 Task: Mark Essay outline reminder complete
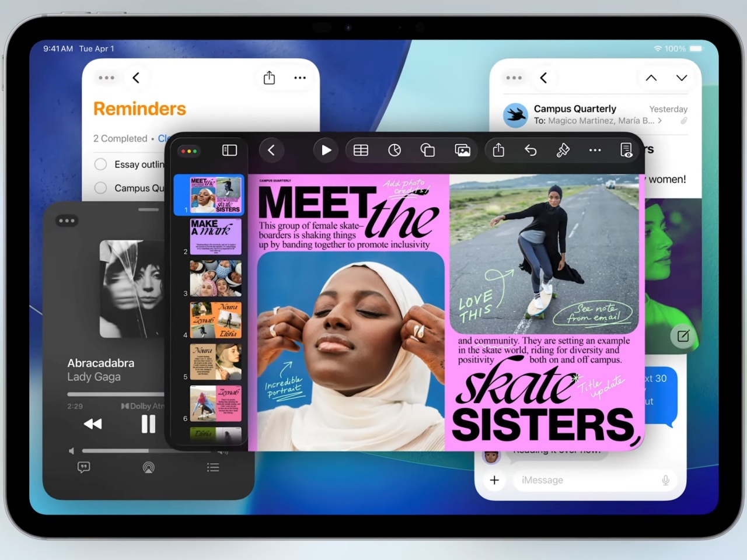click(x=100, y=164)
